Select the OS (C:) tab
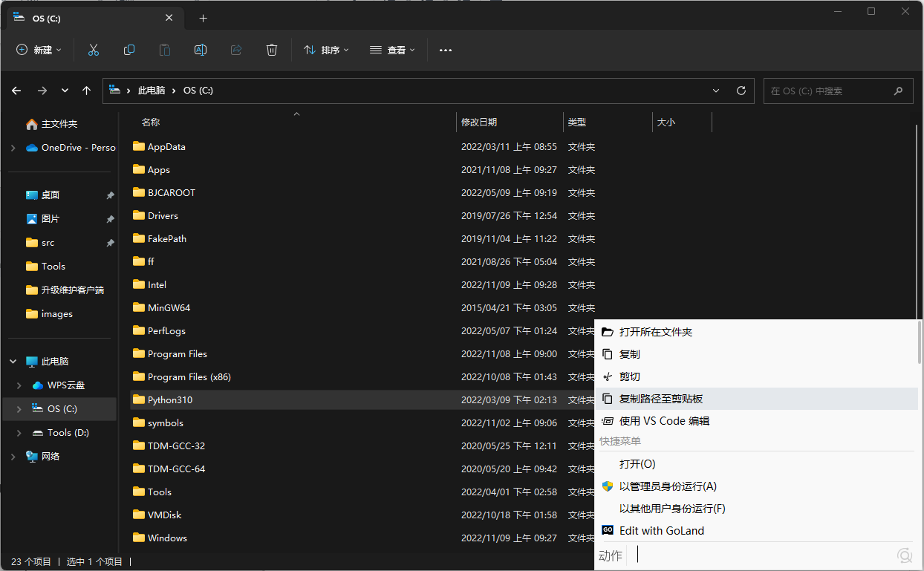This screenshot has height=571, width=924. point(94,19)
